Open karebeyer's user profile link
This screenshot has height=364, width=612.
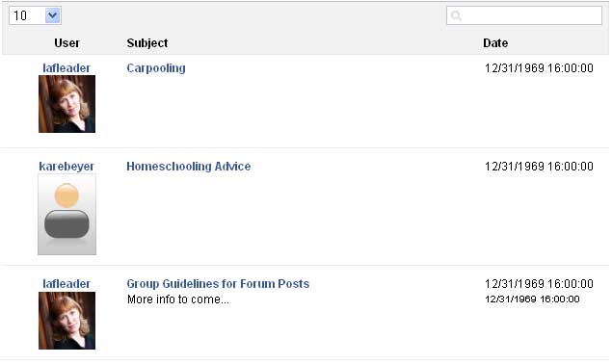[67, 167]
